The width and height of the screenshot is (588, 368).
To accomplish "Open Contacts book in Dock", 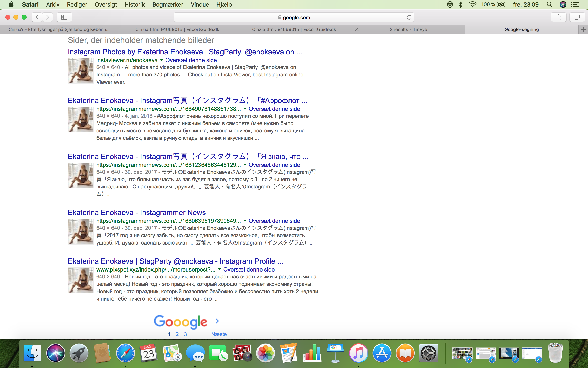I will (102, 353).
